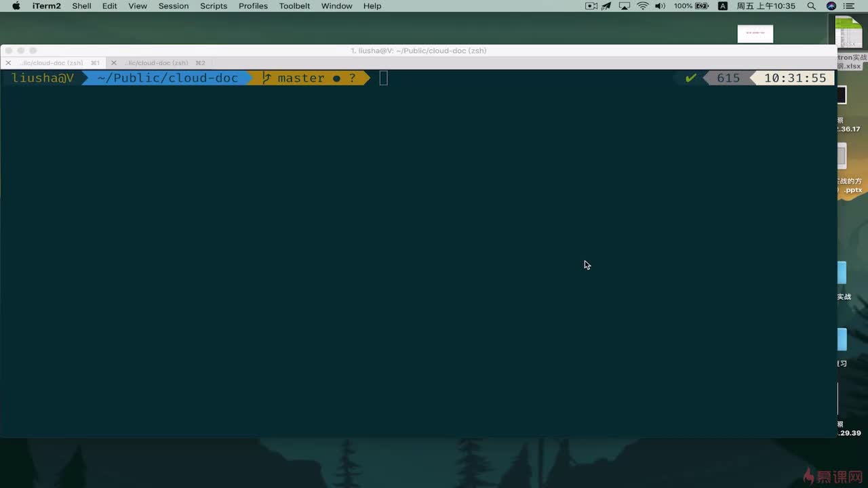Launch Siri from the menu bar

click(831, 6)
